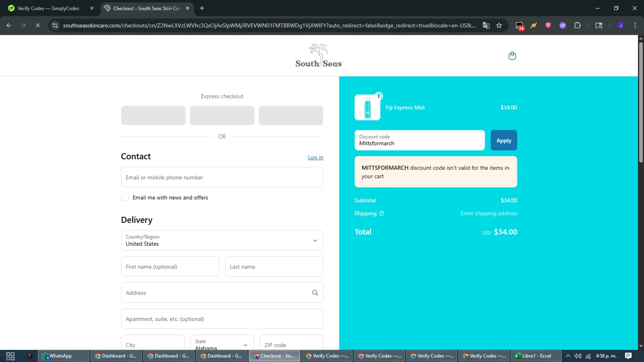
Task: Click the Total $34.00 amount
Action: click(505, 232)
